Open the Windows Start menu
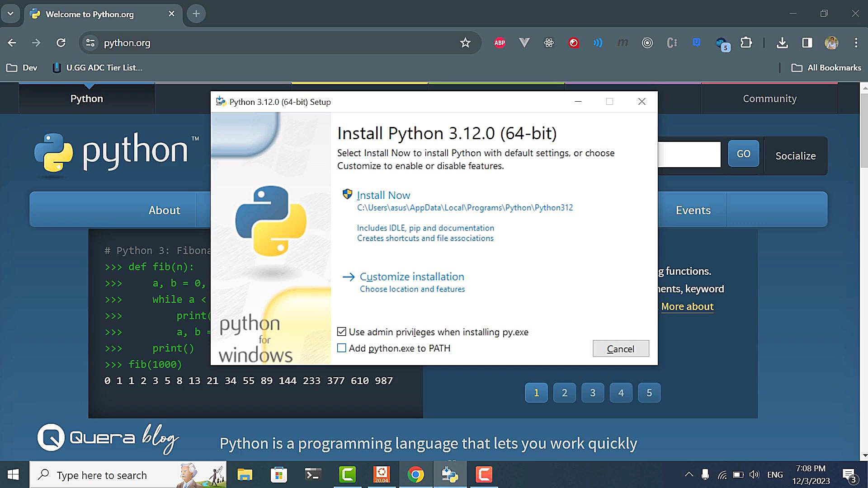Image resolution: width=868 pixels, height=488 pixels. (x=14, y=475)
